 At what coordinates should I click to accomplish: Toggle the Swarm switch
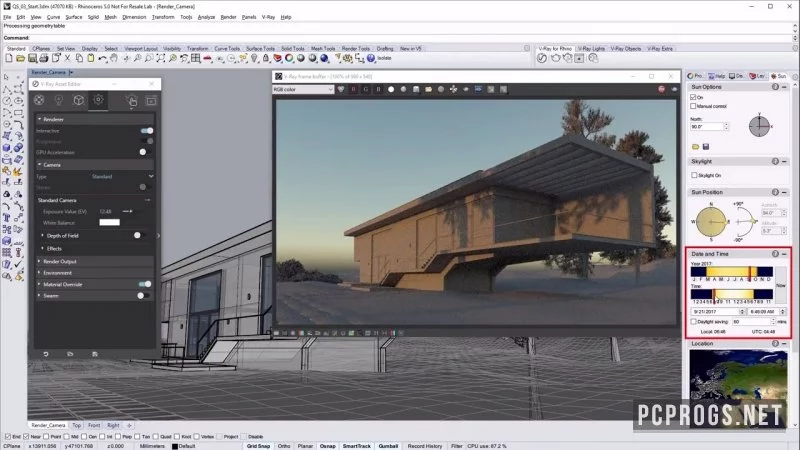143,295
